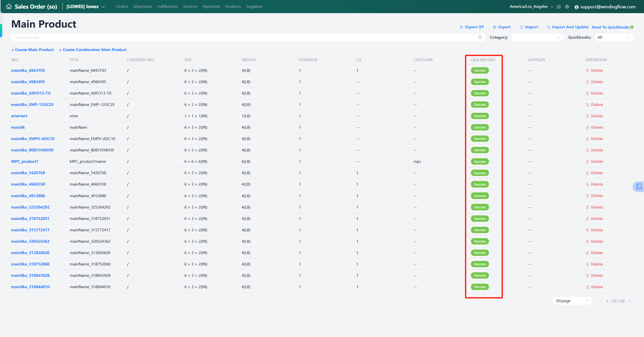Click the user account avatar icon
This screenshot has width=644, height=337.
coord(577,7)
